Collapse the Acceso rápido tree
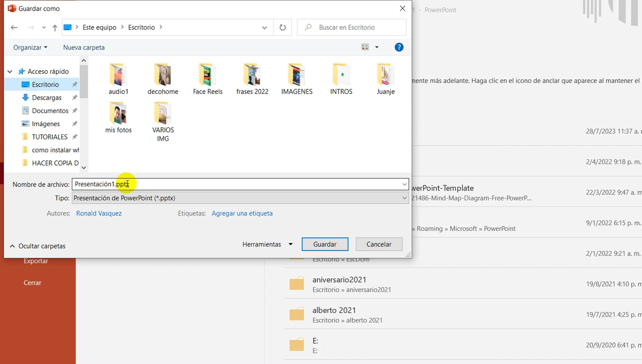Image resolution: width=642 pixels, height=364 pixels. coord(10,71)
